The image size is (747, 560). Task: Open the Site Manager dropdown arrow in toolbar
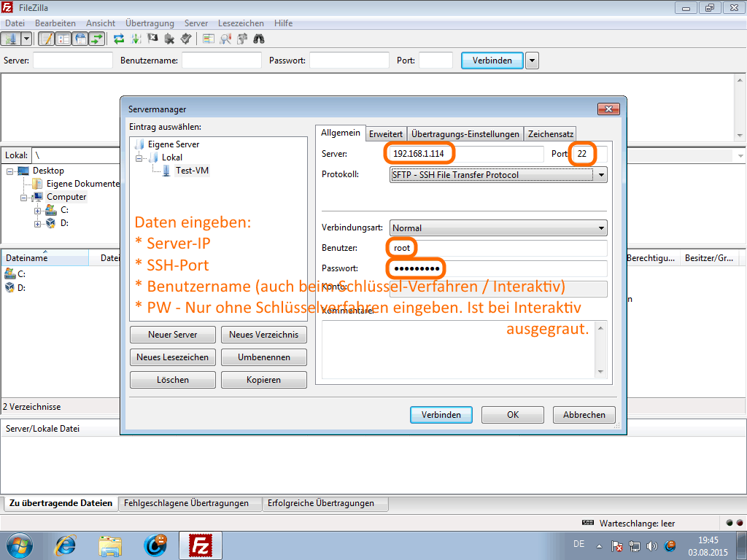coord(27,39)
